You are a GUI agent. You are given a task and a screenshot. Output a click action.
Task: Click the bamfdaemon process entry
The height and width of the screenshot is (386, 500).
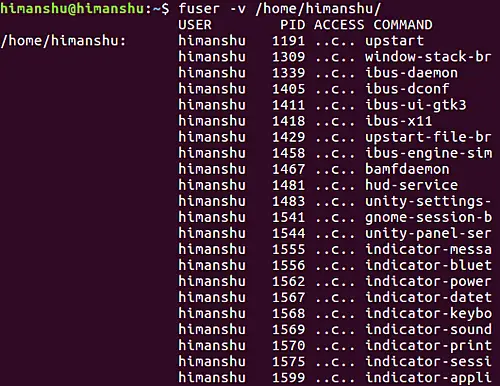407,169
